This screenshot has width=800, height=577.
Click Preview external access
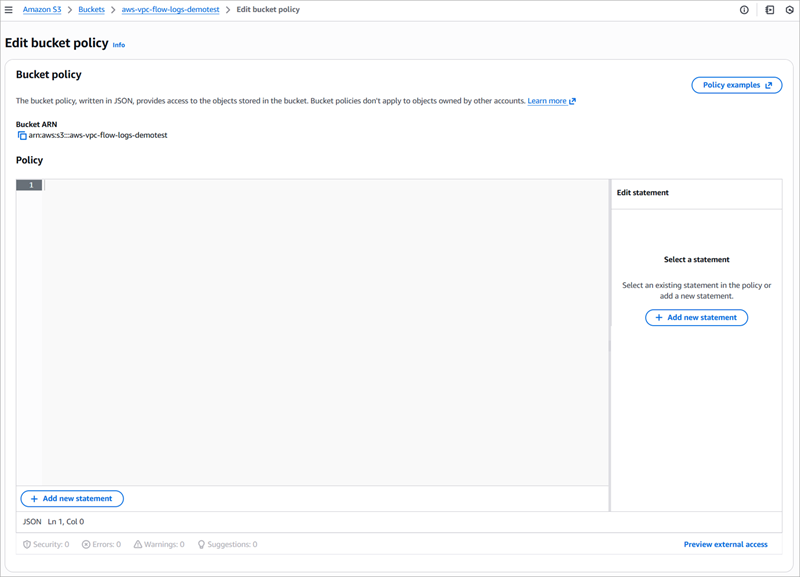tap(725, 544)
